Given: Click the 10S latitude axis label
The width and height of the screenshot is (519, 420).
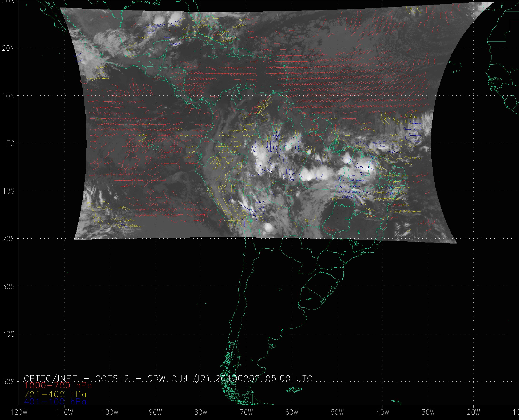Looking at the screenshot, I should (9, 191).
